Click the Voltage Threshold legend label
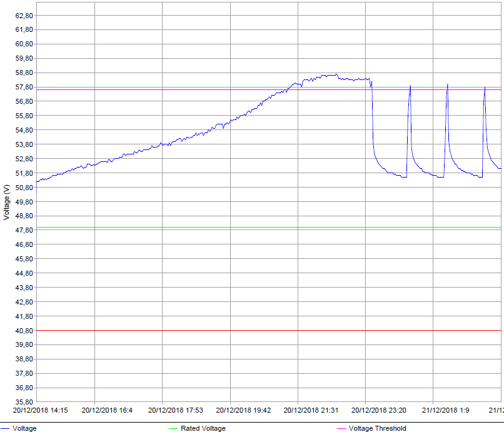This screenshot has height=432, width=504. (x=377, y=428)
